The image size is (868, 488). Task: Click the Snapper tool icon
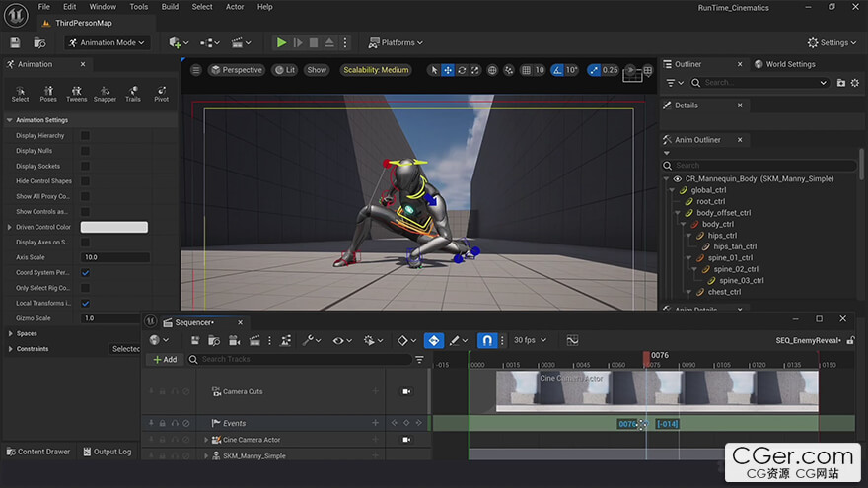(105, 93)
